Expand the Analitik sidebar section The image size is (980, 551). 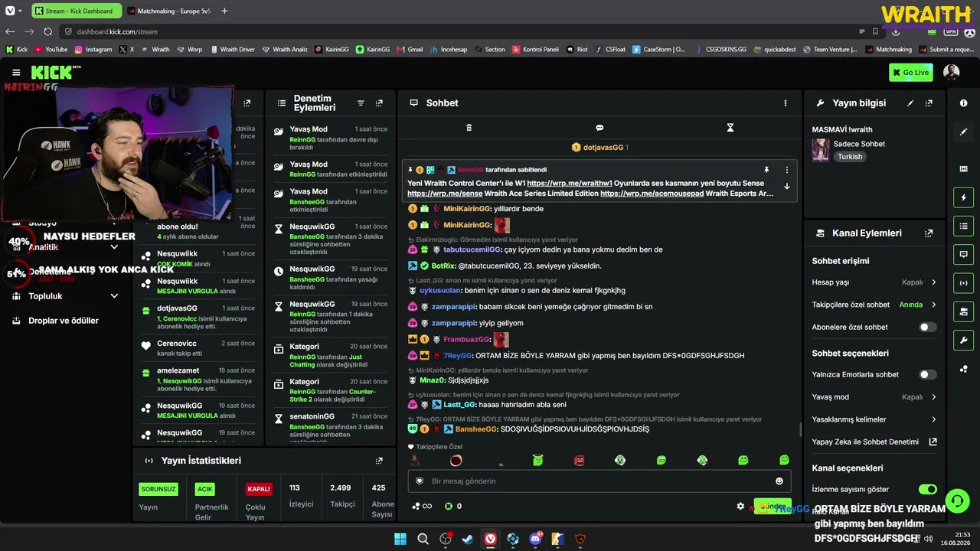coord(114,247)
